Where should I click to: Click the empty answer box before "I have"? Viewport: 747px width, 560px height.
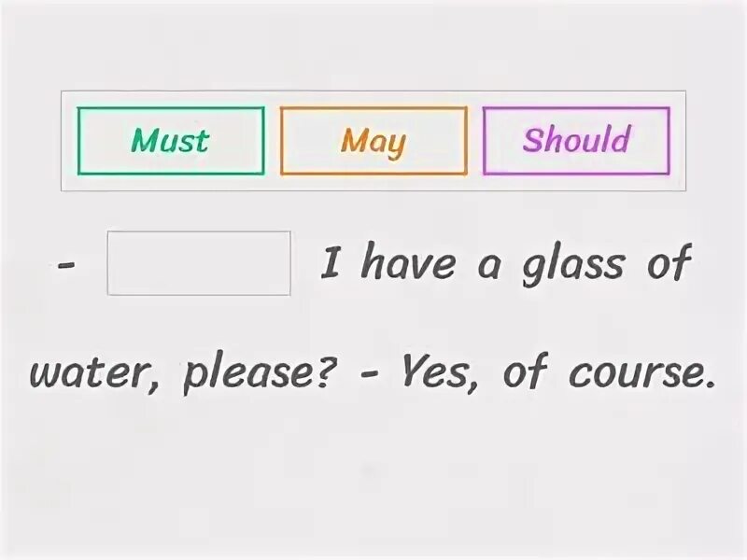pos(199,263)
